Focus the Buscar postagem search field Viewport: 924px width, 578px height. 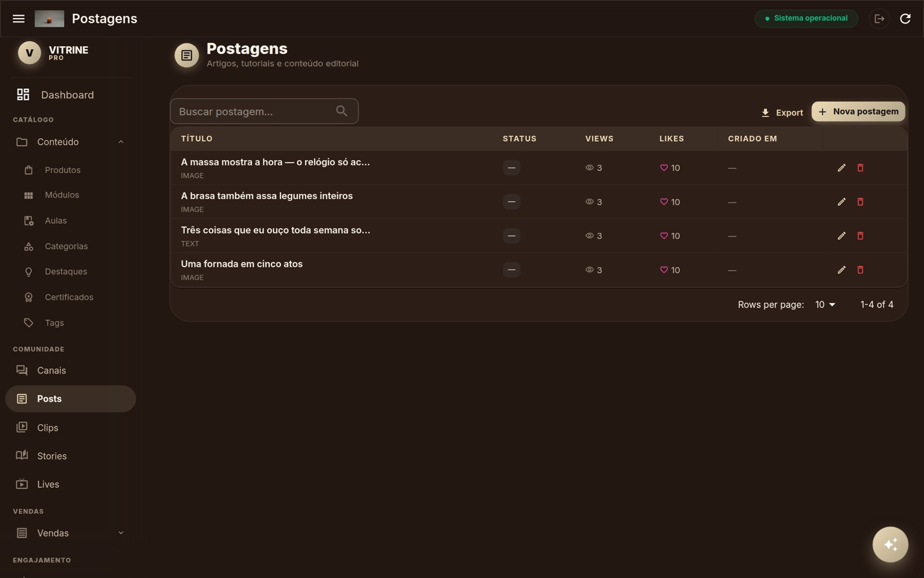(x=264, y=111)
